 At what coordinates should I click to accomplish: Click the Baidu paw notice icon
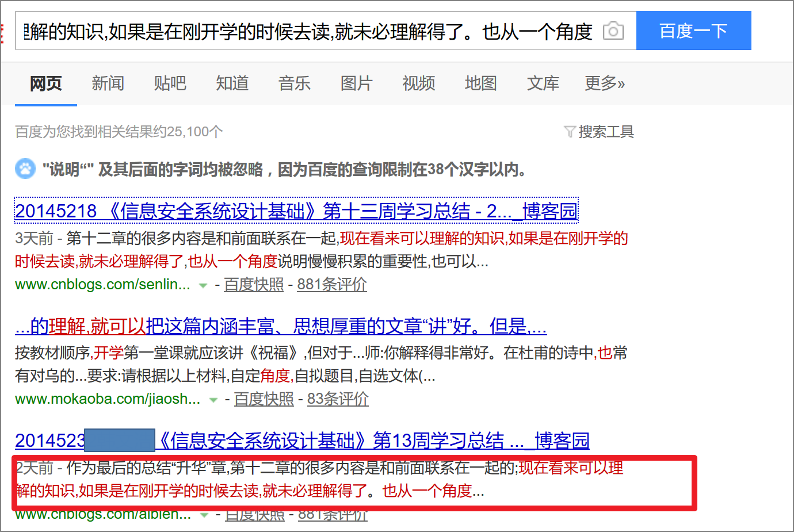[25, 169]
